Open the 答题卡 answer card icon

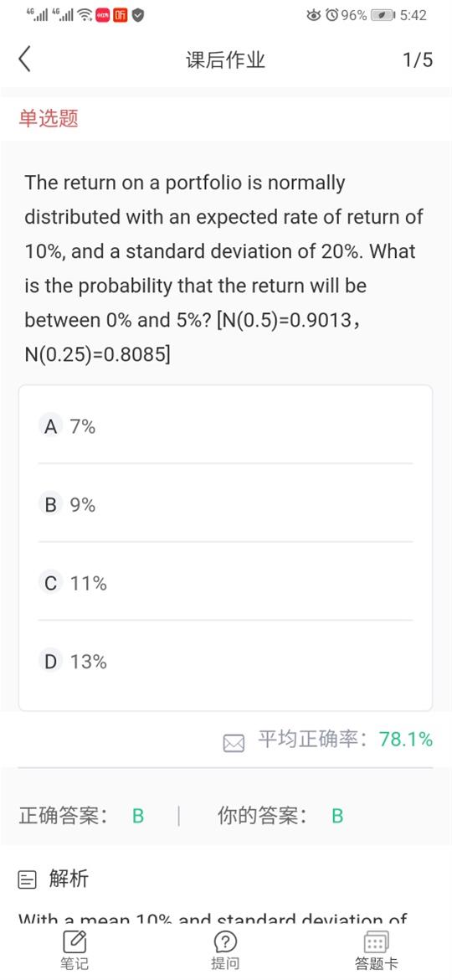[x=376, y=941]
